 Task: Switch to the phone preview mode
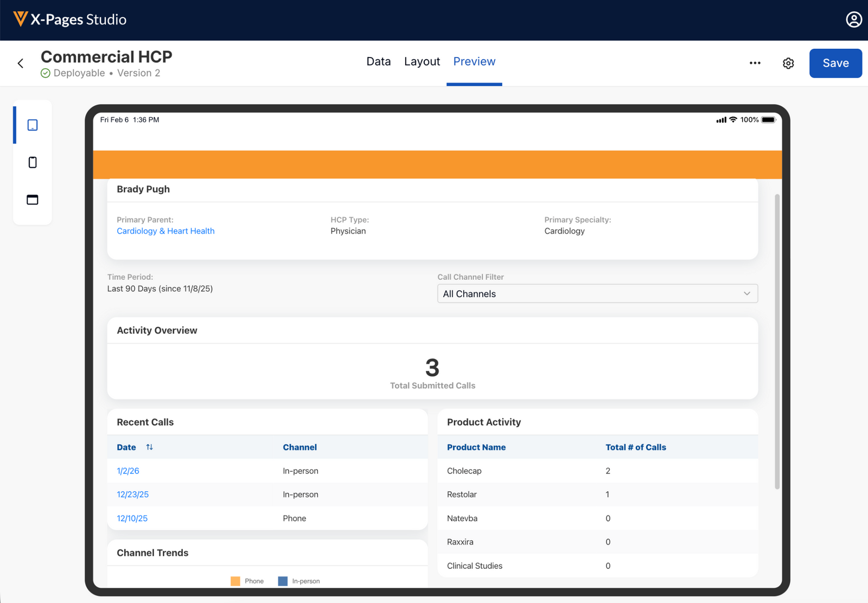[x=33, y=162]
